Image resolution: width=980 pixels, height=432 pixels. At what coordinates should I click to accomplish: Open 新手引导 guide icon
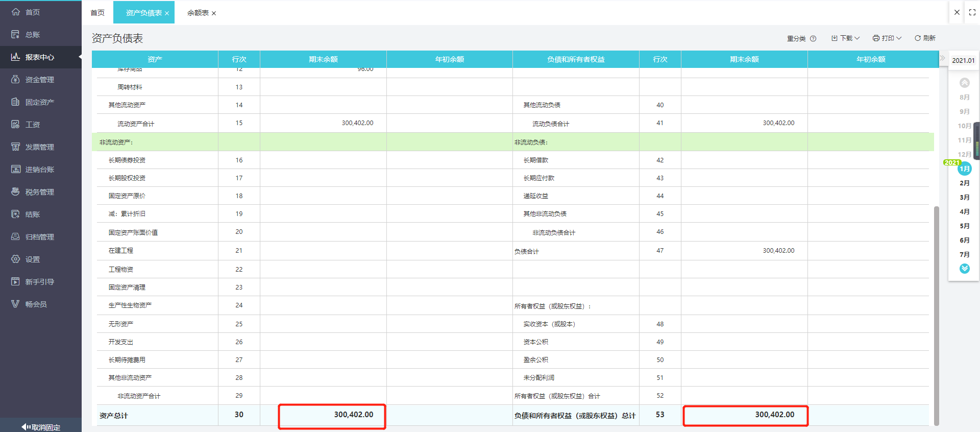pos(15,282)
